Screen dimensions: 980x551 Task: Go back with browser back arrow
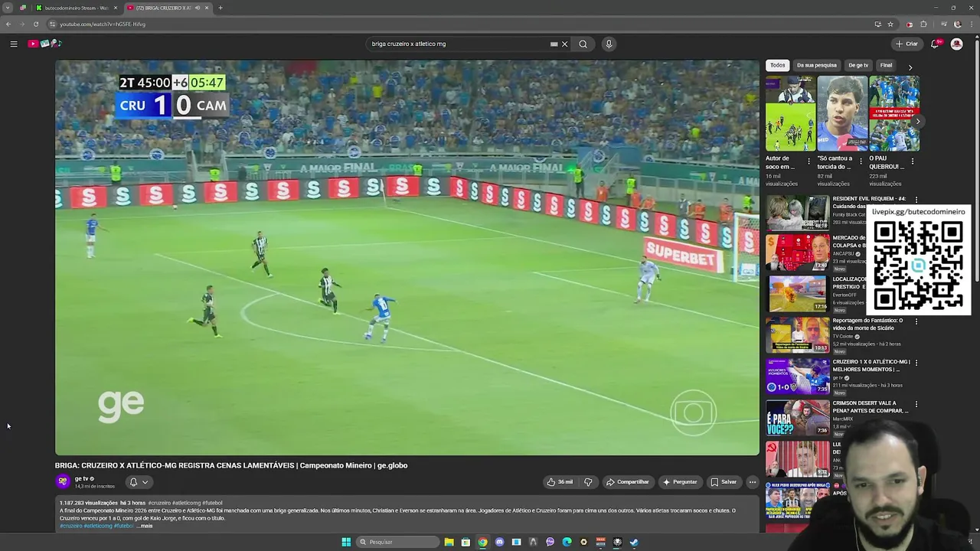(x=8, y=24)
